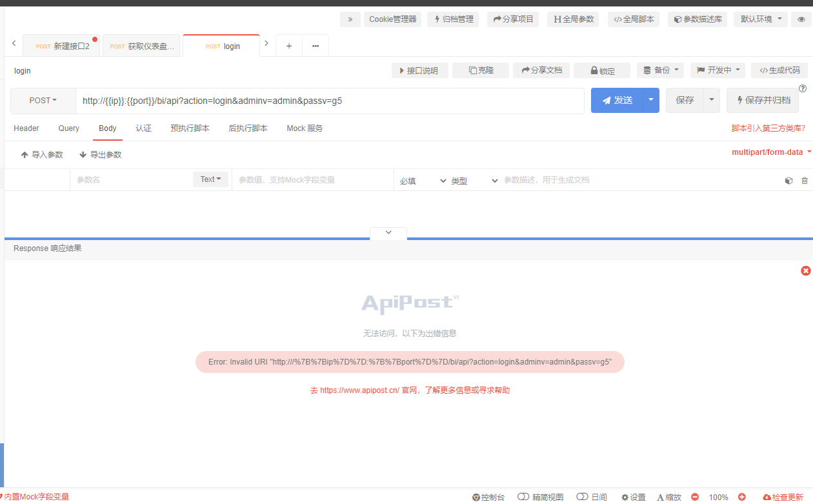Open 控制台 console
Image resolution: width=813 pixels, height=504 pixels.
[x=488, y=497]
